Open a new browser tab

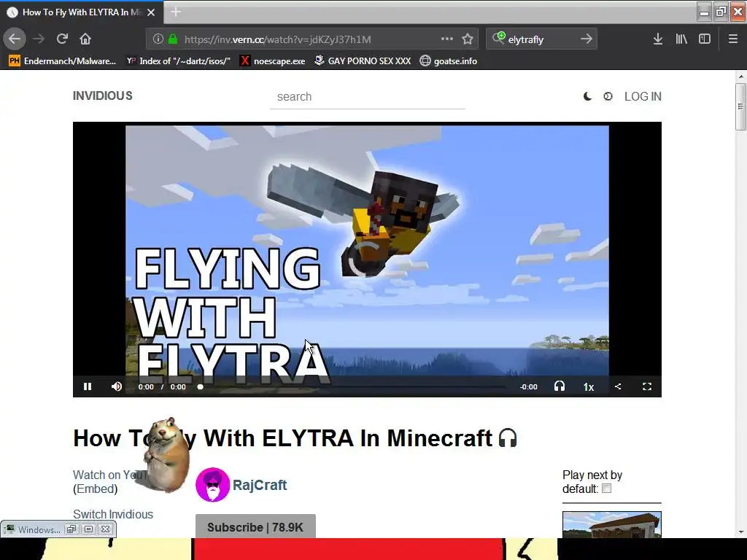click(x=176, y=12)
